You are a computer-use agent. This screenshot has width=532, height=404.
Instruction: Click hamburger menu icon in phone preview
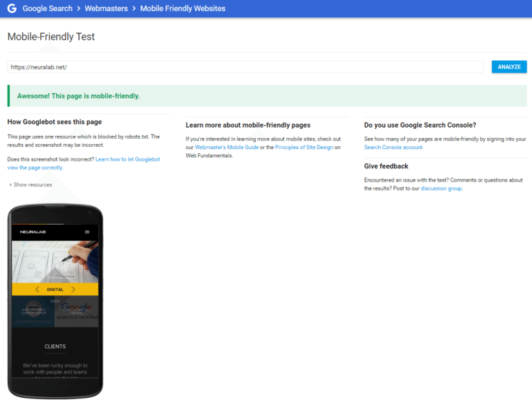point(87,232)
